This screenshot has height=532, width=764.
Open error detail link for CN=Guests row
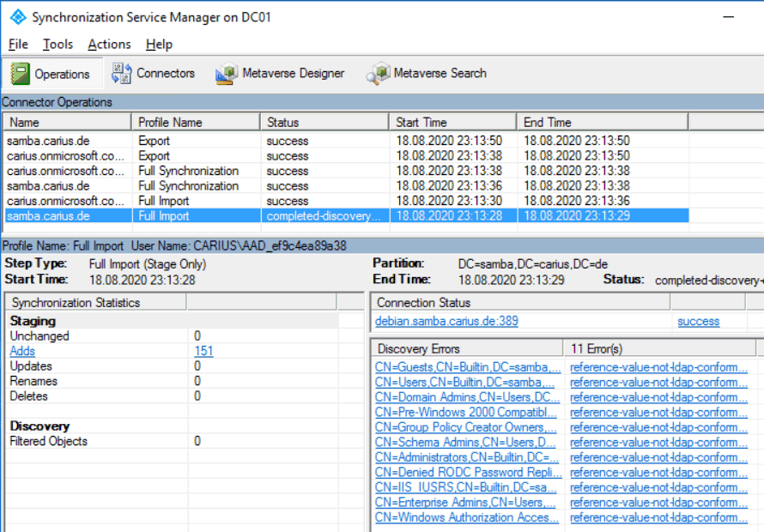pos(658,367)
